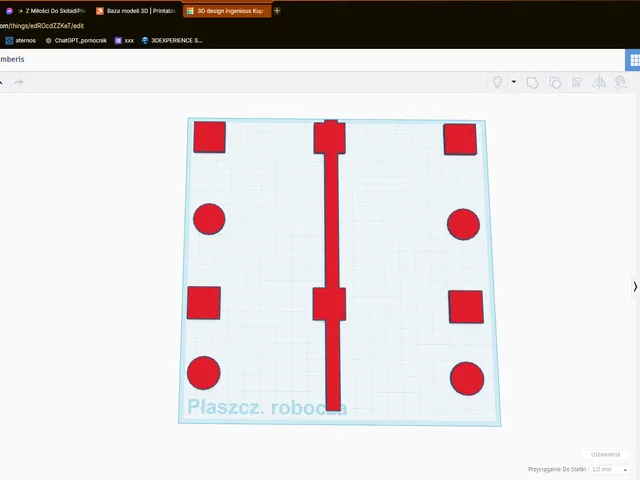Click the design name ending in mberis
Screen dimensions: 640x480
12,59
